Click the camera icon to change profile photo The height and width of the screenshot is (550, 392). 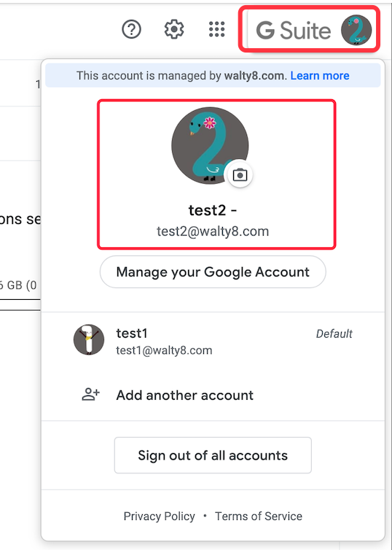[240, 174]
